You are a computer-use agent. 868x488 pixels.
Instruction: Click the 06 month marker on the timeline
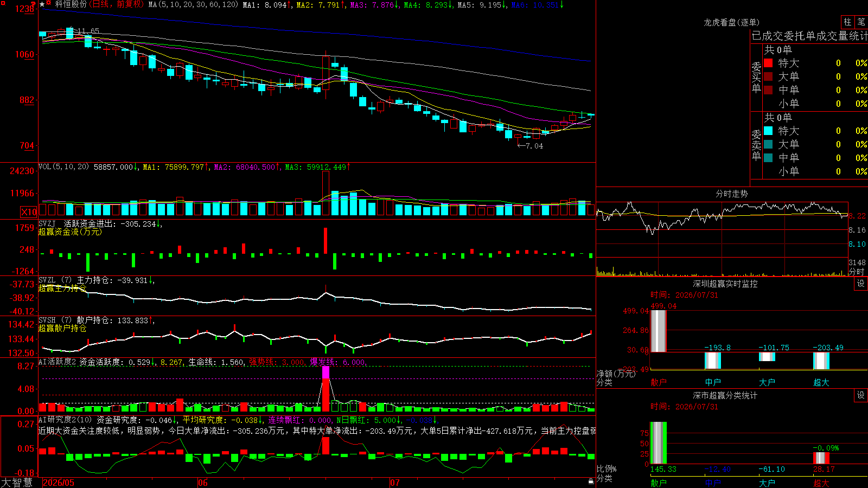point(202,483)
